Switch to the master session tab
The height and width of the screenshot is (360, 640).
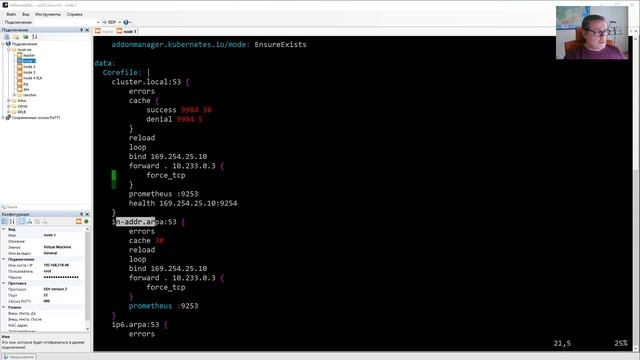coord(104,31)
